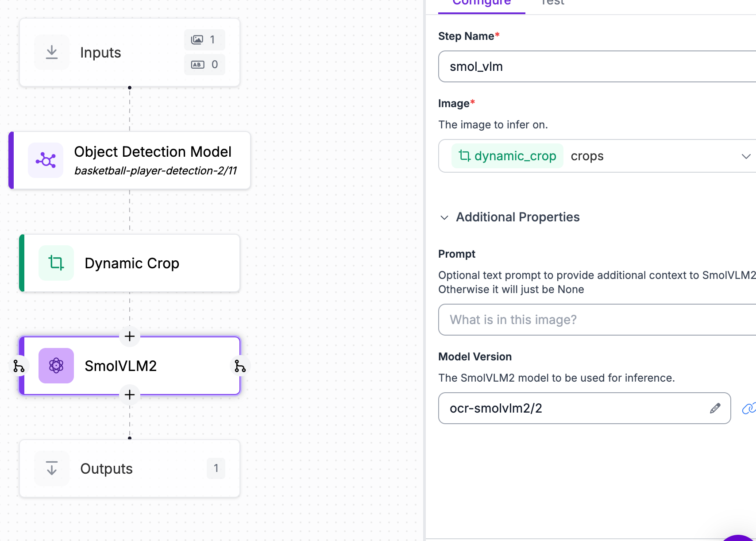Click the branch icon right of SmolVLM2
The height and width of the screenshot is (541, 756).
240,366
